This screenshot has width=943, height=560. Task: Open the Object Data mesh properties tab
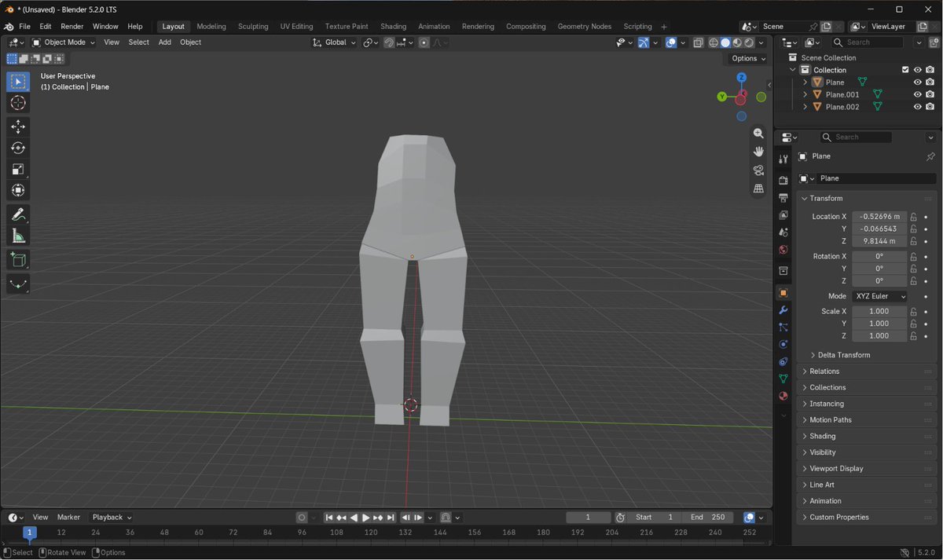[x=783, y=379]
